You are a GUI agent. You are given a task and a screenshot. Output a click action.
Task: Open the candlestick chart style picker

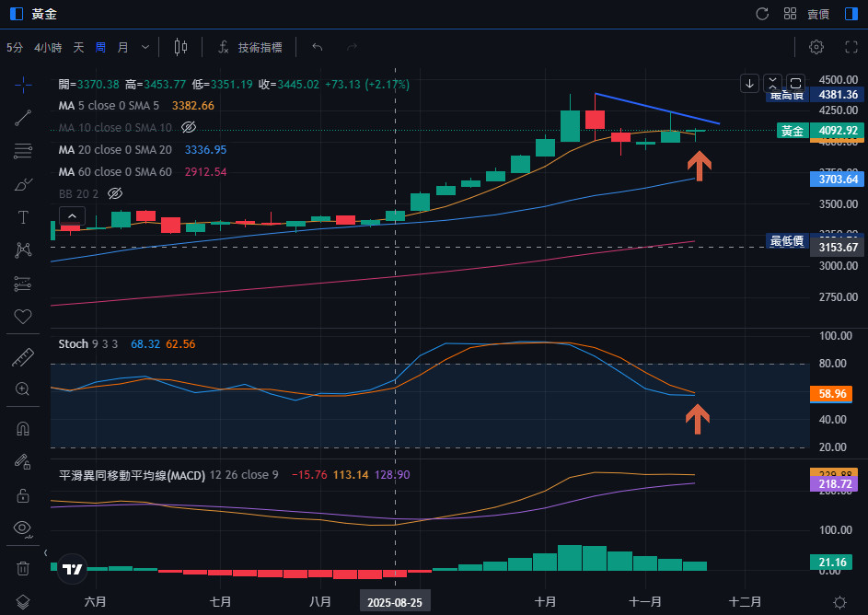pos(180,47)
